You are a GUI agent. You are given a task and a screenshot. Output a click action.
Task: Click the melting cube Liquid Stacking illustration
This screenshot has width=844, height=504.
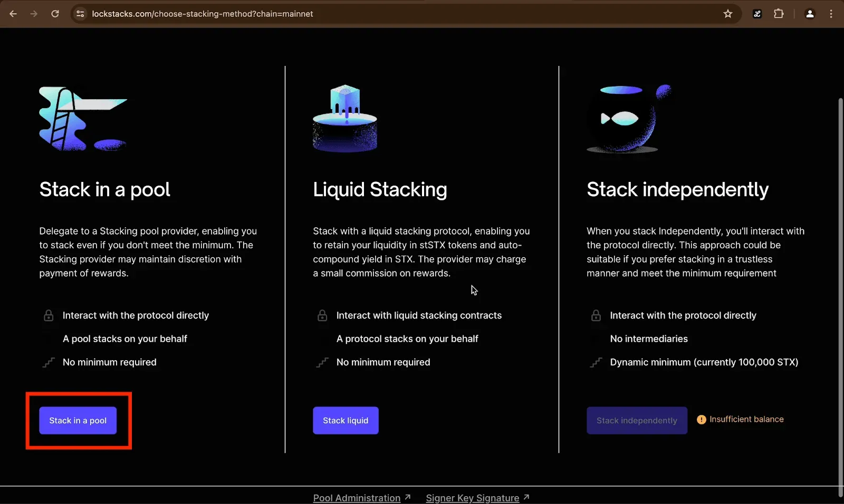[345, 119]
